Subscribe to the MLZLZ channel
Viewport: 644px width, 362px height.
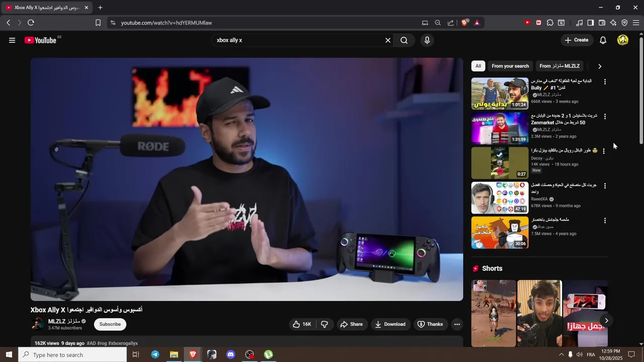tap(110, 324)
